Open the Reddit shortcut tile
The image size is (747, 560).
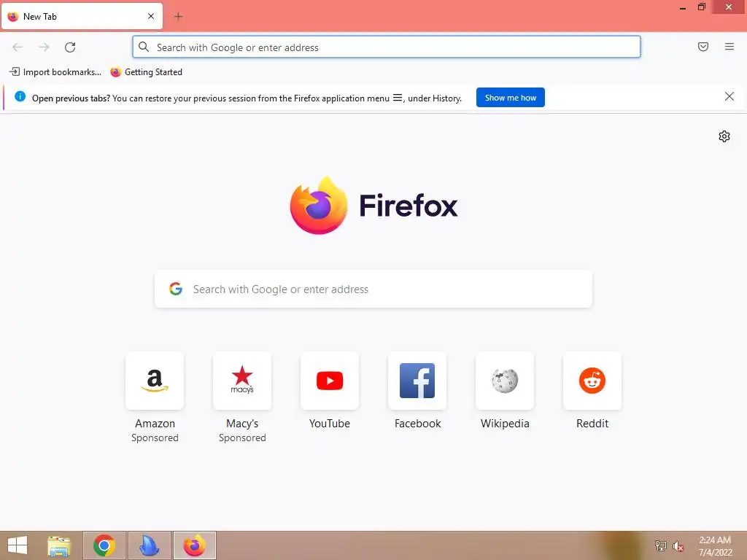click(592, 381)
